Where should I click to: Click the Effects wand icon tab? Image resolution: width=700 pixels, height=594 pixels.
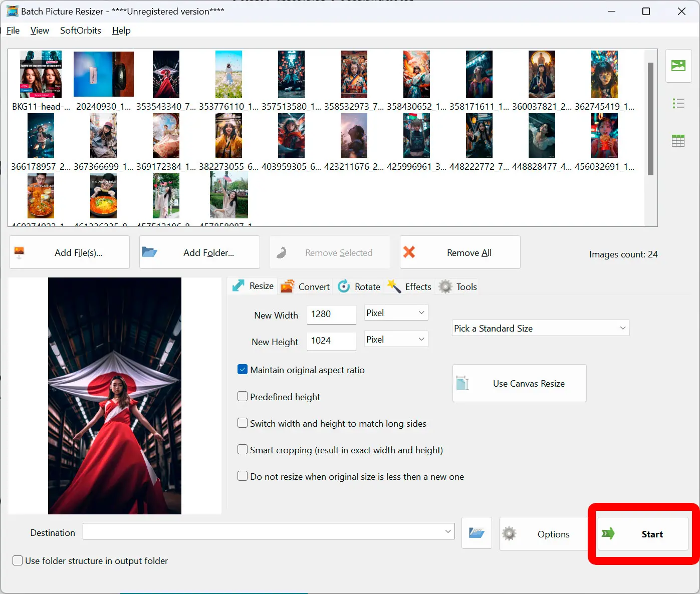[394, 286]
